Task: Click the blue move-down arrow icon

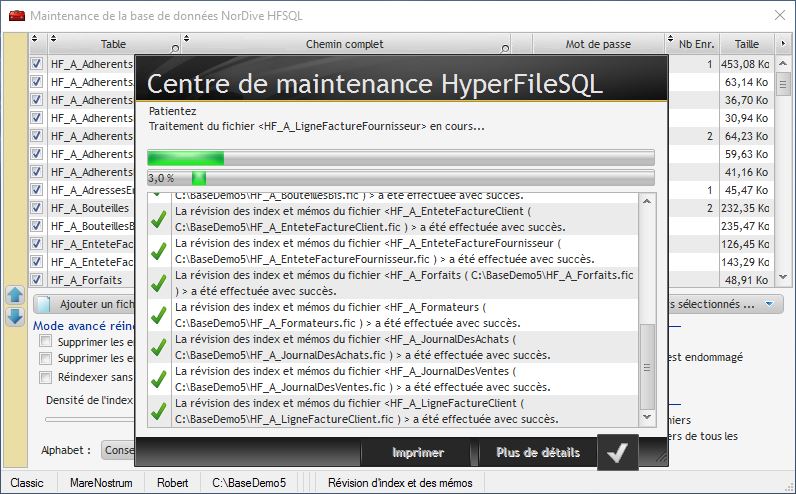Action: pos(15,316)
